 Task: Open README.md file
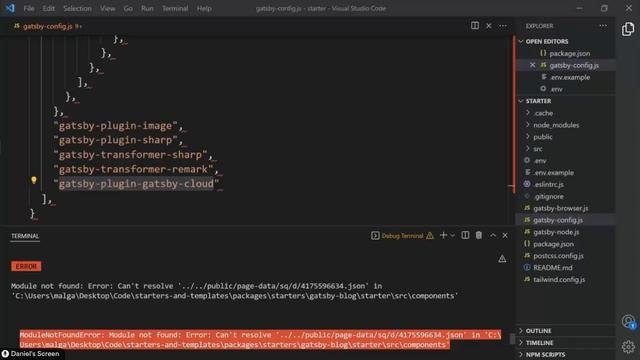553,268
